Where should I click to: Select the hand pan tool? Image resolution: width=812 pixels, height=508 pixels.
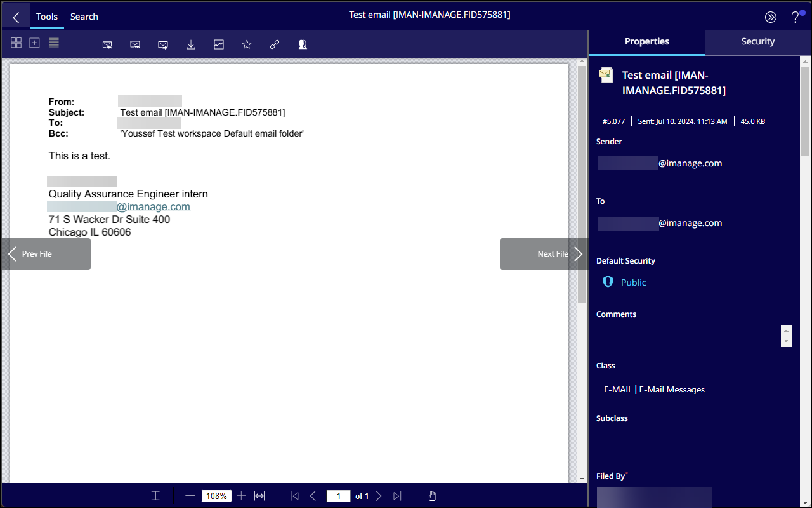click(433, 496)
